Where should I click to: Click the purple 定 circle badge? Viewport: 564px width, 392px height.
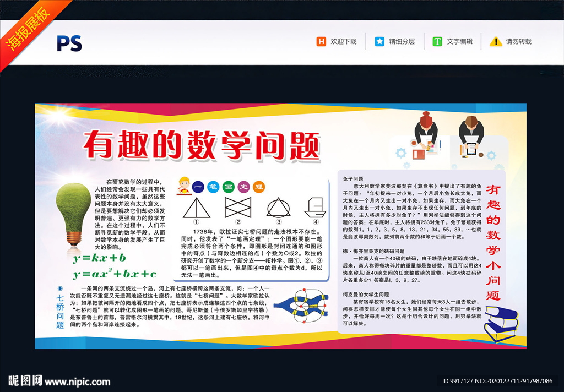[x=243, y=187]
